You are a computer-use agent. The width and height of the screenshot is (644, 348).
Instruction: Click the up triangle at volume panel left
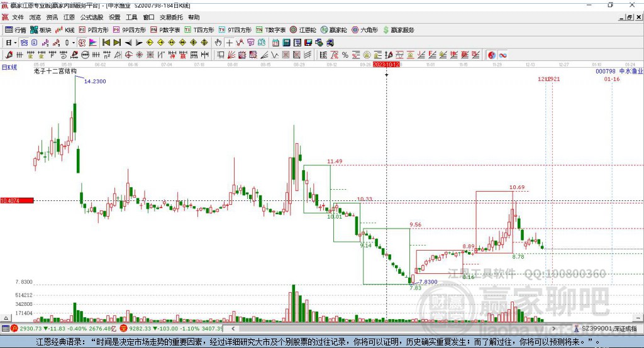pyautogui.click(x=6, y=318)
